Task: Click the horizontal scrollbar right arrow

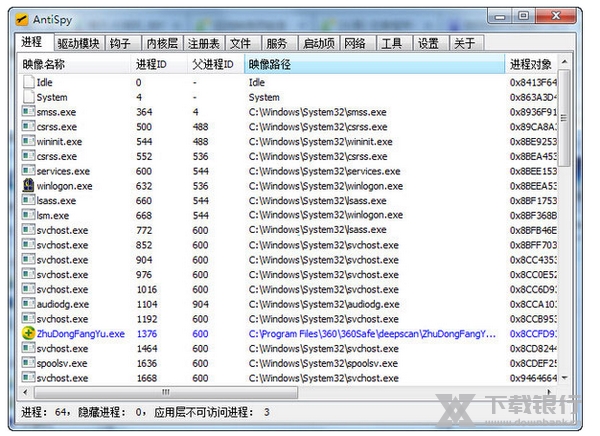Action: click(x=549, y=392)
